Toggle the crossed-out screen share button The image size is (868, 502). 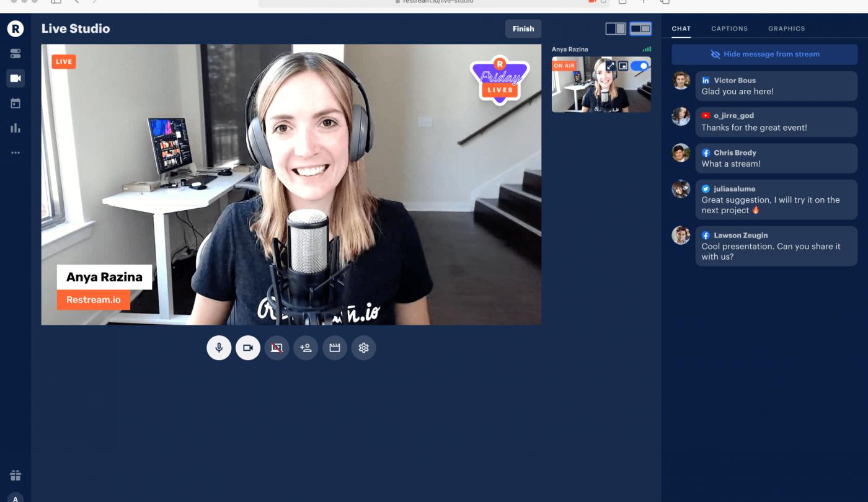click(277, 348)
